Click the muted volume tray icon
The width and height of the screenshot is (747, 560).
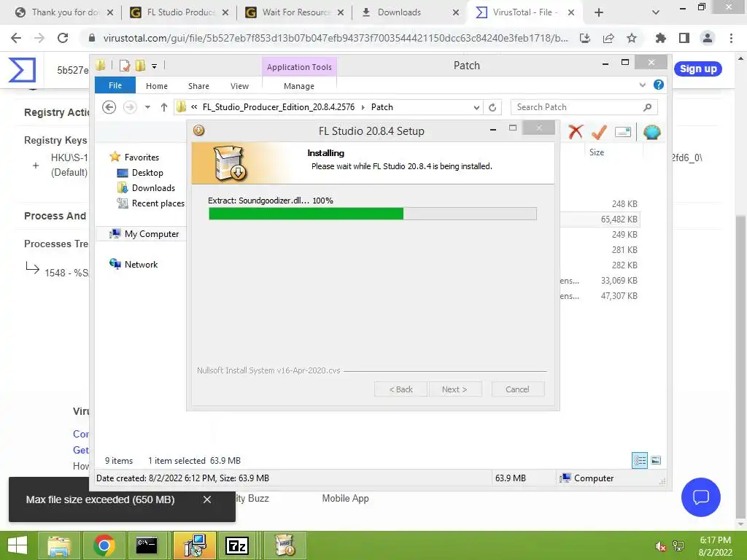660,546
